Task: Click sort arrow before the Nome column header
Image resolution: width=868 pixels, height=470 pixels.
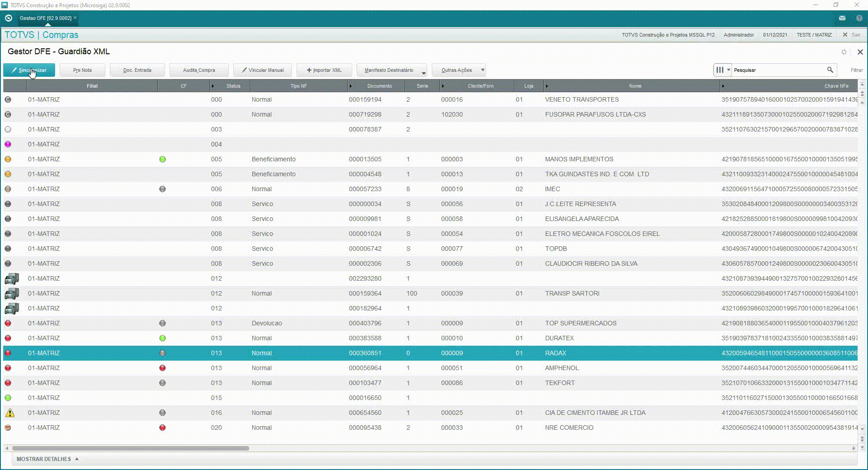Action: tap(547, 86)
